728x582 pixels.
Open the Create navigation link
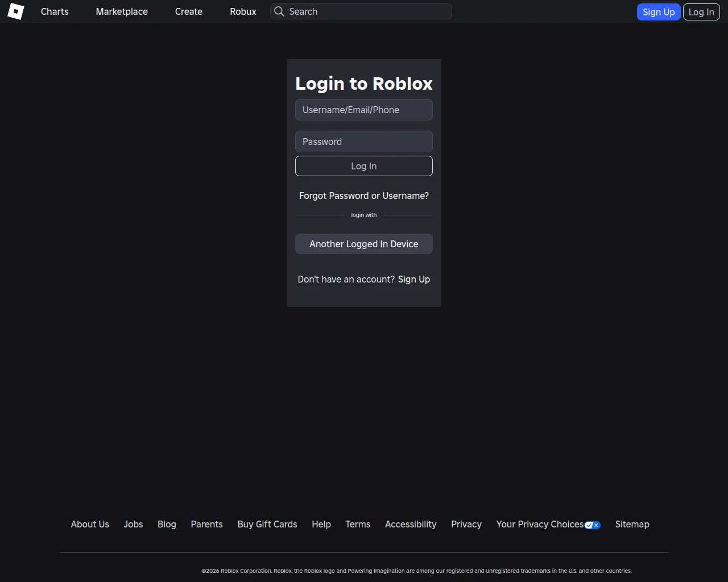point(189,11)
